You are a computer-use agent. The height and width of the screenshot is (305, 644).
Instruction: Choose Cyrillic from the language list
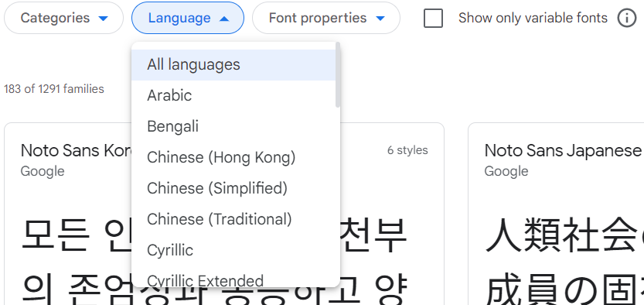tap(233, 250)
